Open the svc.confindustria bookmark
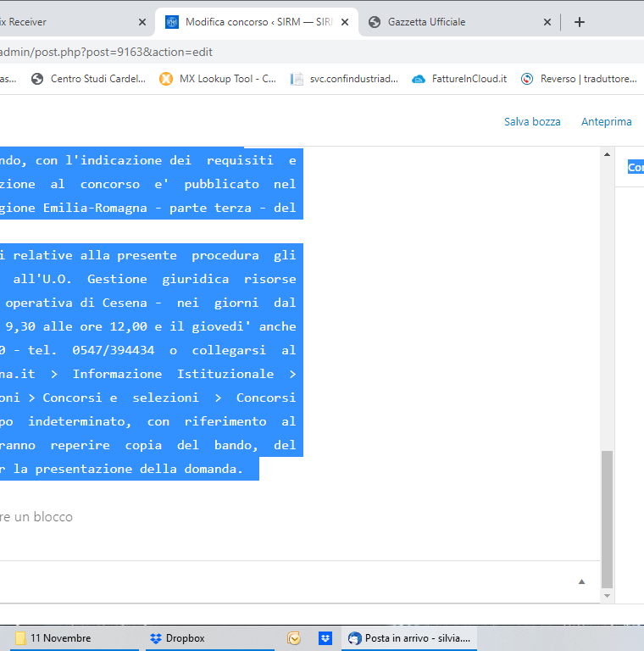 344,79
